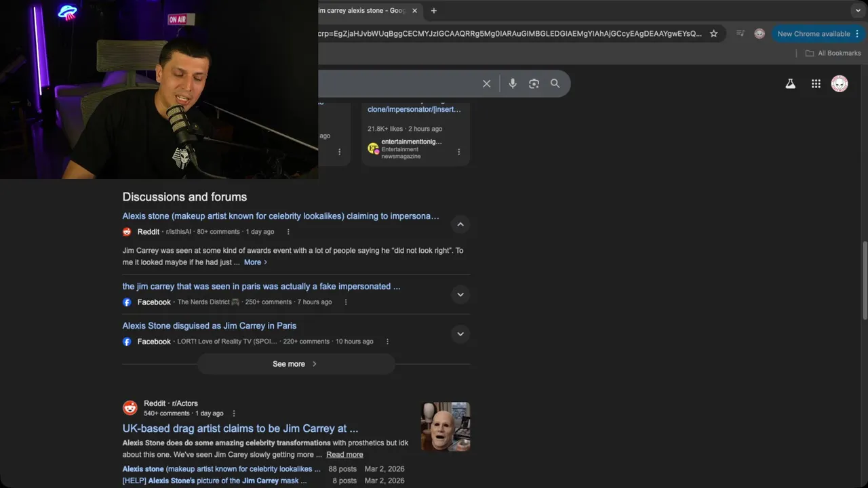The image size is (868, 488).
Task: Open options for Nerds District result
Action: click(x=346, y=302)
